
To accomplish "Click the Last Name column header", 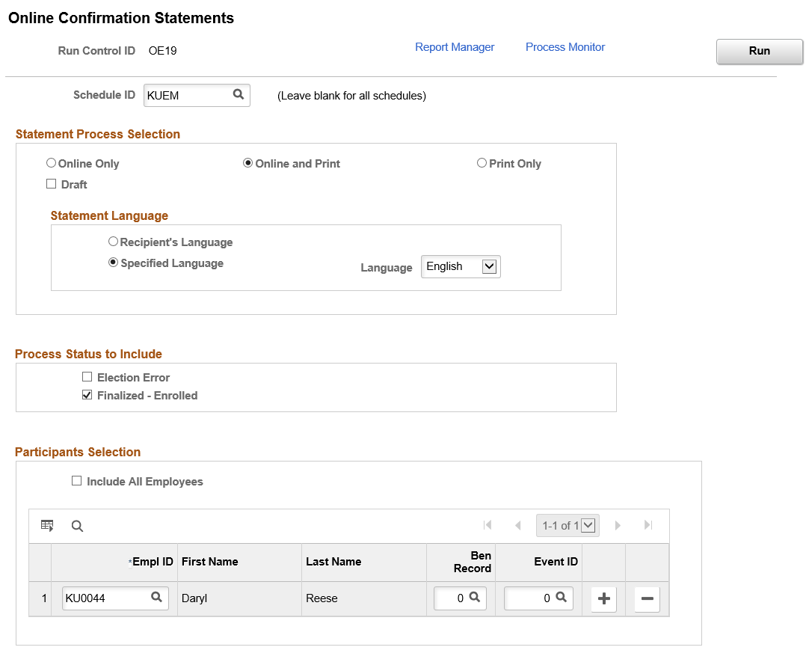I will click(333, 562).
